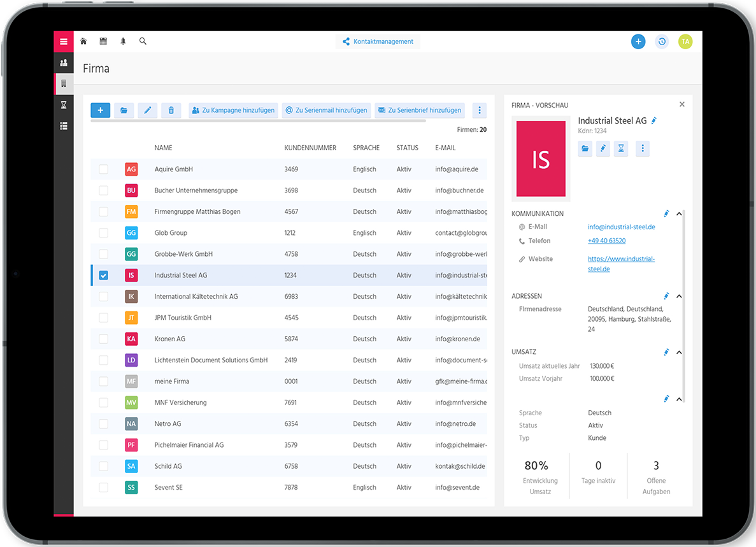Click Zu Serienbrief hinzufügen button

click(420, 110)
